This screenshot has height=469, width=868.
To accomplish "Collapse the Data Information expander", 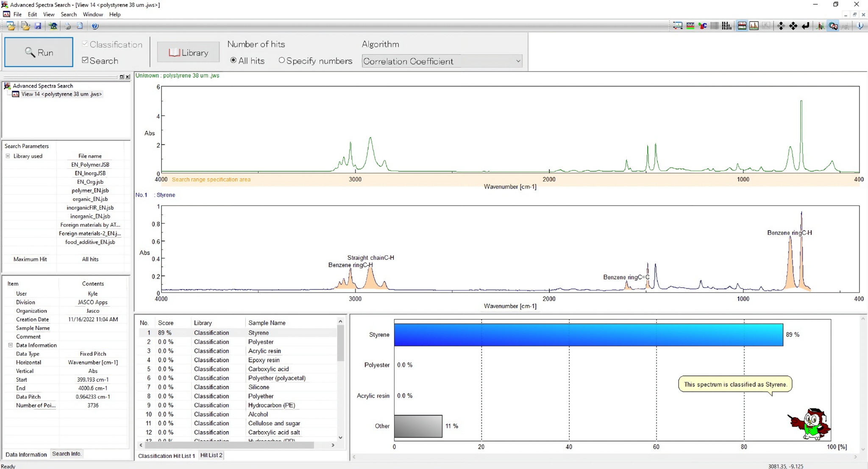I will click(x=11, y=345).
